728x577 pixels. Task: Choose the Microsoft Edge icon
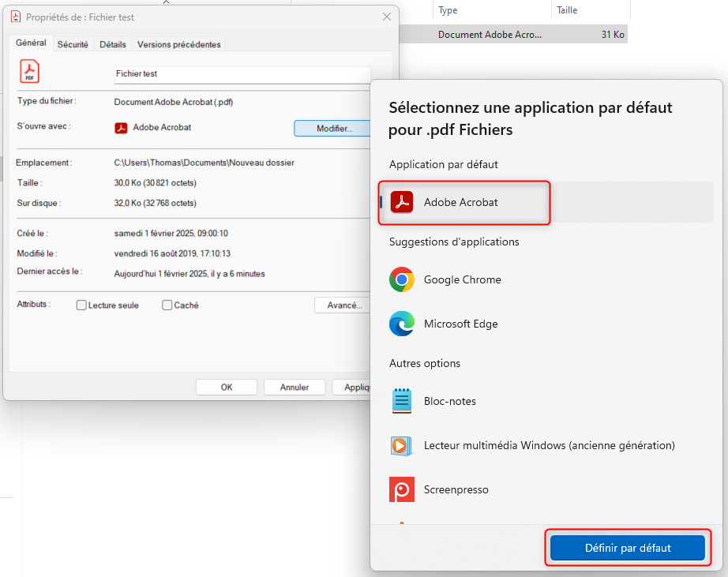402,324
